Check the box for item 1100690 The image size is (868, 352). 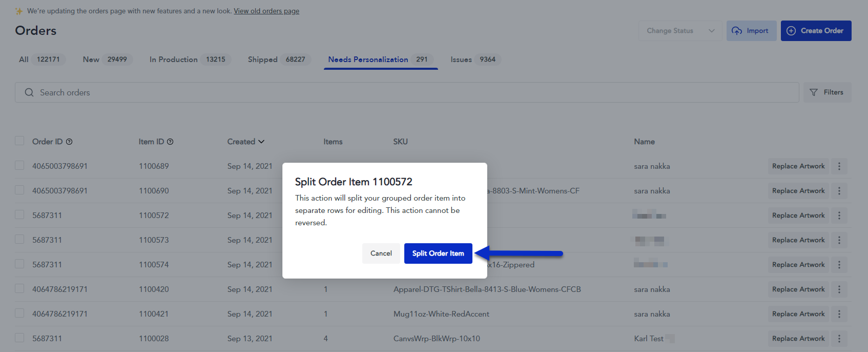19,190
